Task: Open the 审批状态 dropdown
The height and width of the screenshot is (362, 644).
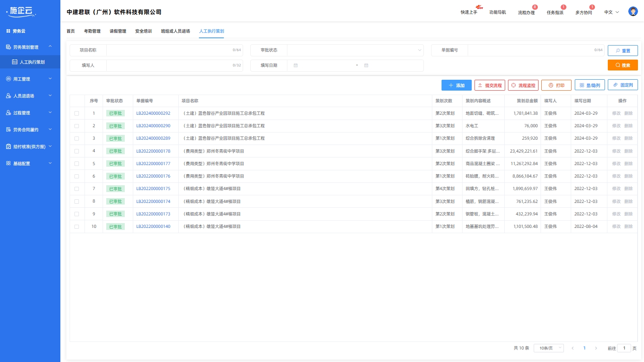Action: [355, 50]
